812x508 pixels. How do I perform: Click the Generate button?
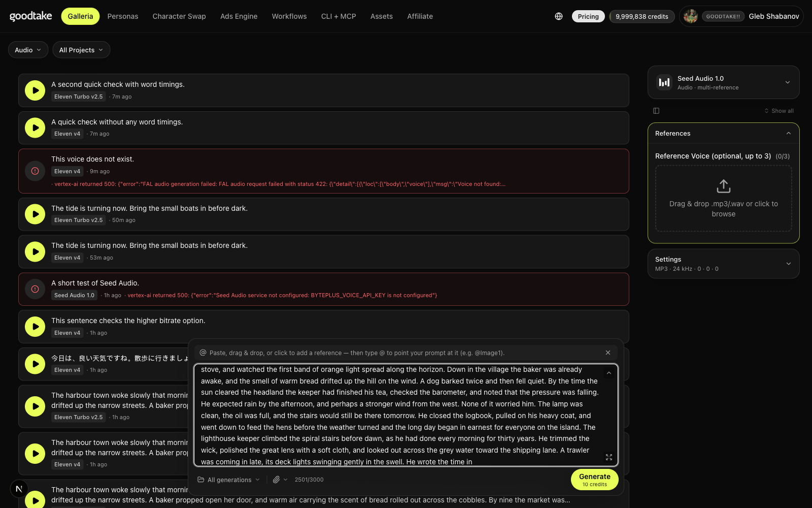(x=595, y=480)
